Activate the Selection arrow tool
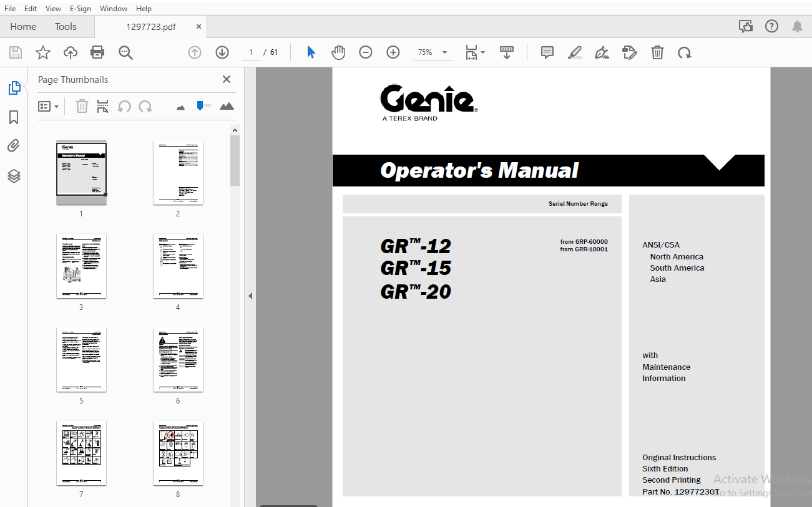The height and width of the screenshot is (507, 812). (311, 52)
